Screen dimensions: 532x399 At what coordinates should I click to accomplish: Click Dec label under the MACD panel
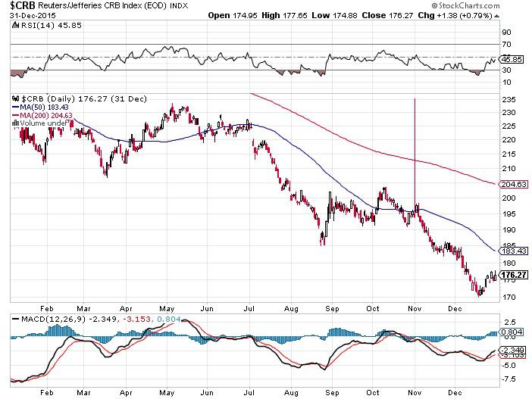coord(455,392)
